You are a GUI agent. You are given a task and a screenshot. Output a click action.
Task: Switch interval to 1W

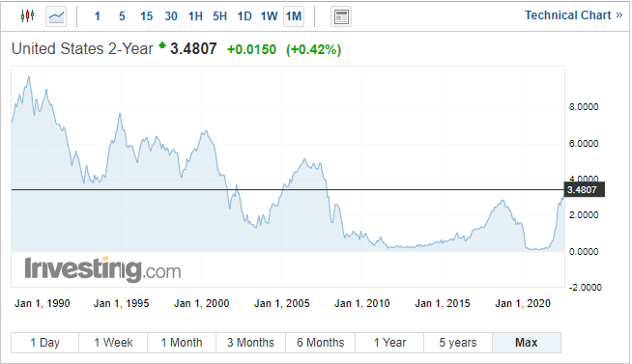(x=269, y=16)
